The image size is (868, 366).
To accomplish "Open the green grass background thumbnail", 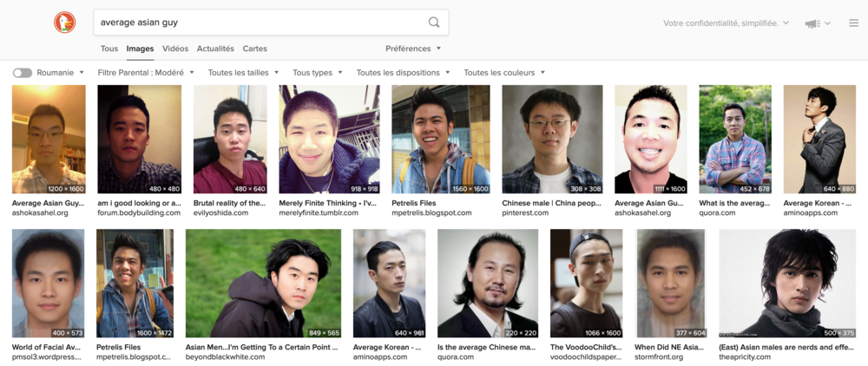I will [x=264, y=283].
